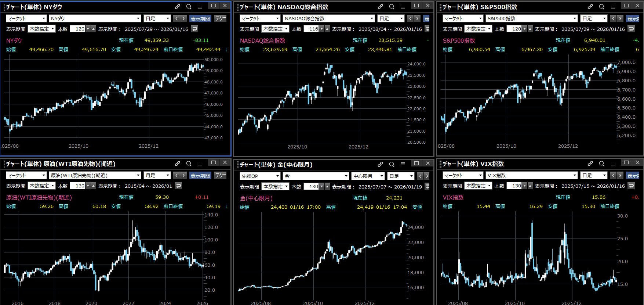Image resolution: width=644 pixels, height=305 pixels.
Task: Click the link icon in NYダウ chart header
Action: 177,7
